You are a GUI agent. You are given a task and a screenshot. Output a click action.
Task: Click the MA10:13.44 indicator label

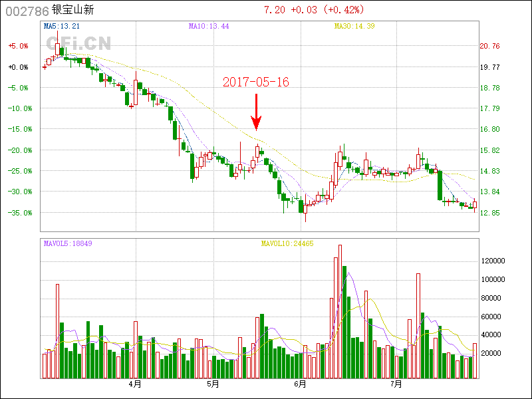[x=208, y=27]
